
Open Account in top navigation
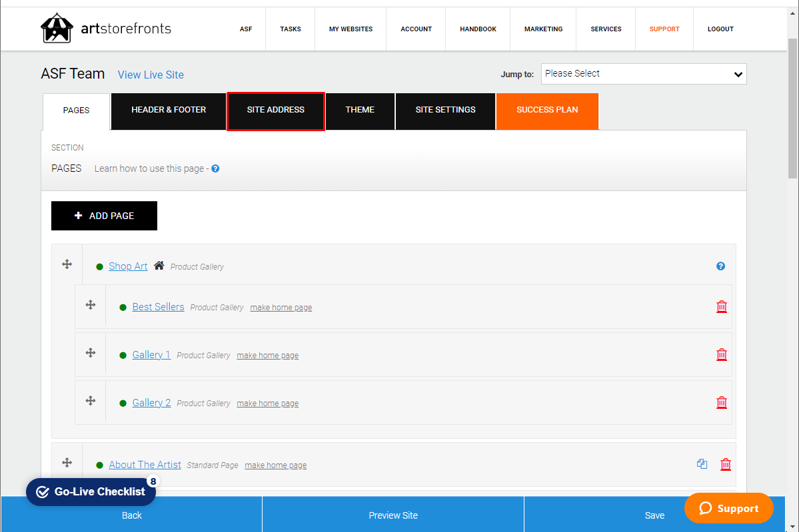[416, 29]
